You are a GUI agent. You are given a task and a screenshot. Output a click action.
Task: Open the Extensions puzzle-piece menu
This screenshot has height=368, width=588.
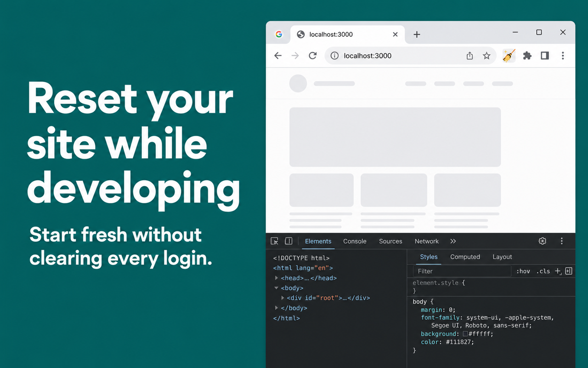pos(527,56)
